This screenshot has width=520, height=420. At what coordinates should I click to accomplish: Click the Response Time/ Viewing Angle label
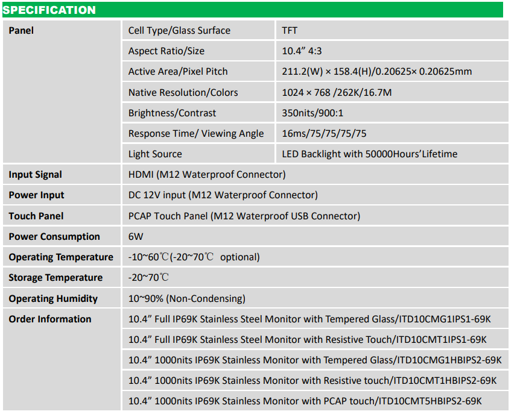point(196,134)
